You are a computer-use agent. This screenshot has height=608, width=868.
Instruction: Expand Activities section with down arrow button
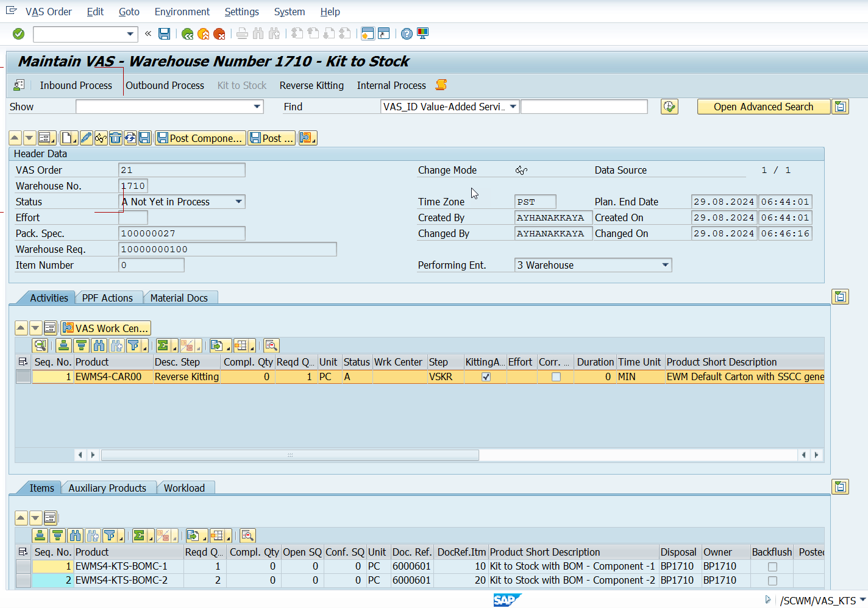[x=35, y=328]
